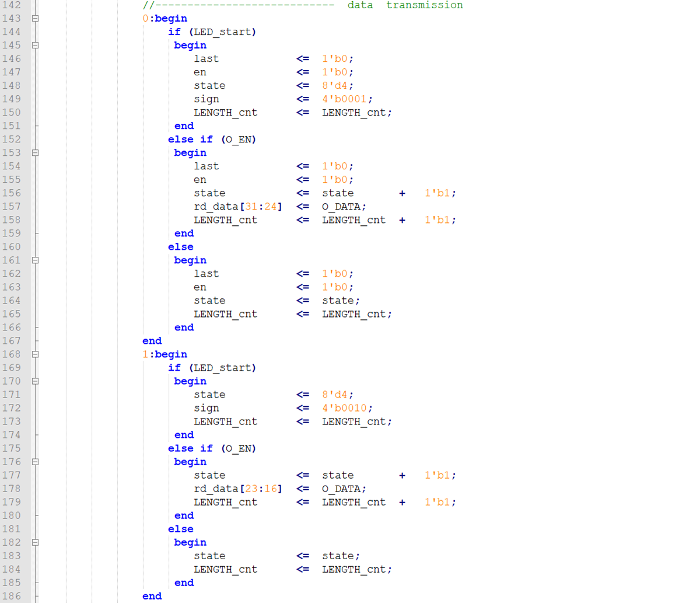Screen dimensions: 700x603
Task: Click line number 186 in the gutter
Action: [11, 596]
